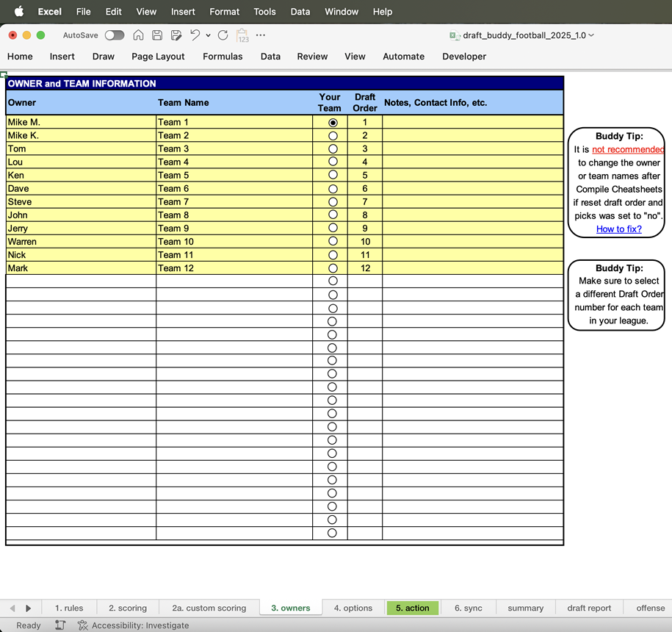Switch to the Automate ribbon tab

click(x=403, y=57)
